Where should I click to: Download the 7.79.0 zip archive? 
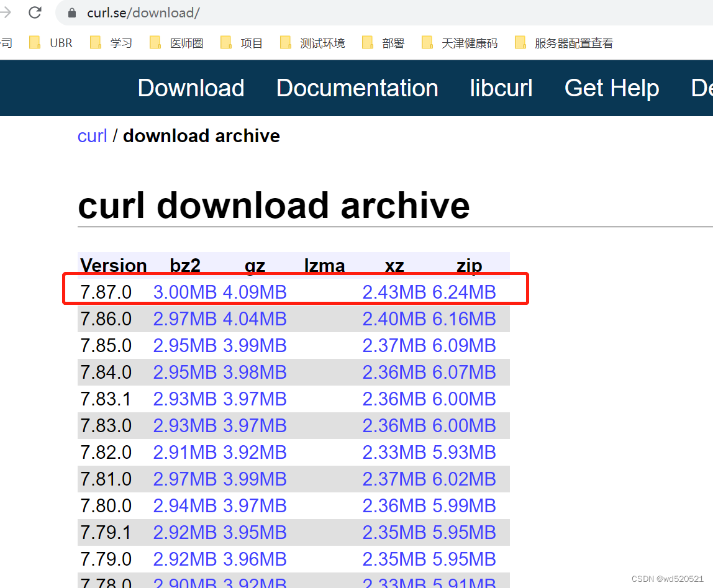464,559
